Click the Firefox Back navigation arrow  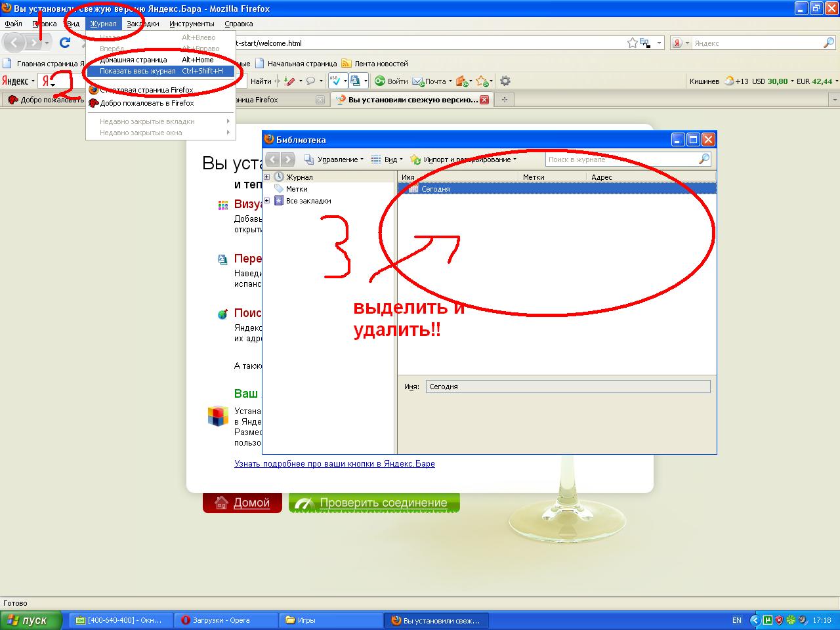[14, 43]
